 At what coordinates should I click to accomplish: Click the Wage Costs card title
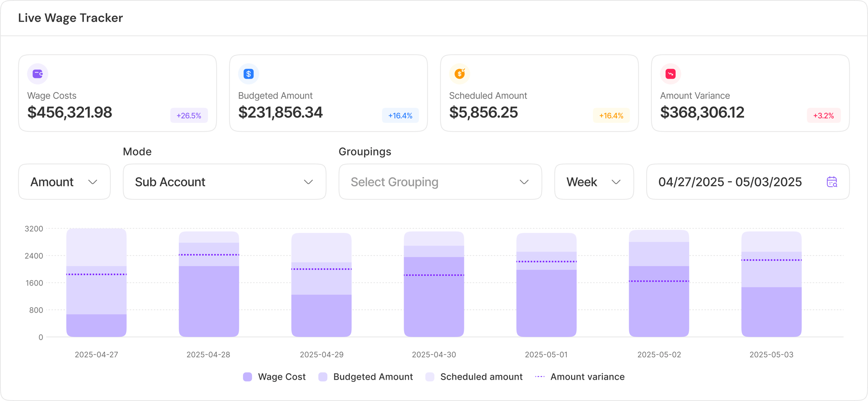(52, 96)
